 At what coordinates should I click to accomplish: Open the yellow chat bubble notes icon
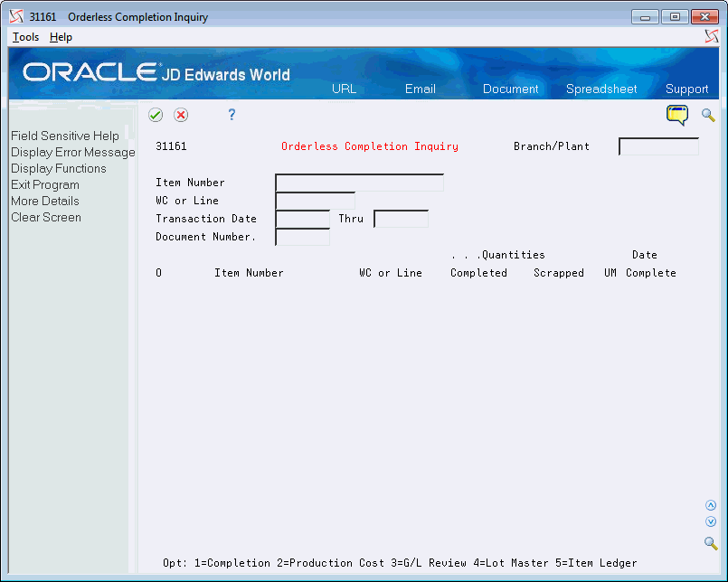click(677, 115)
